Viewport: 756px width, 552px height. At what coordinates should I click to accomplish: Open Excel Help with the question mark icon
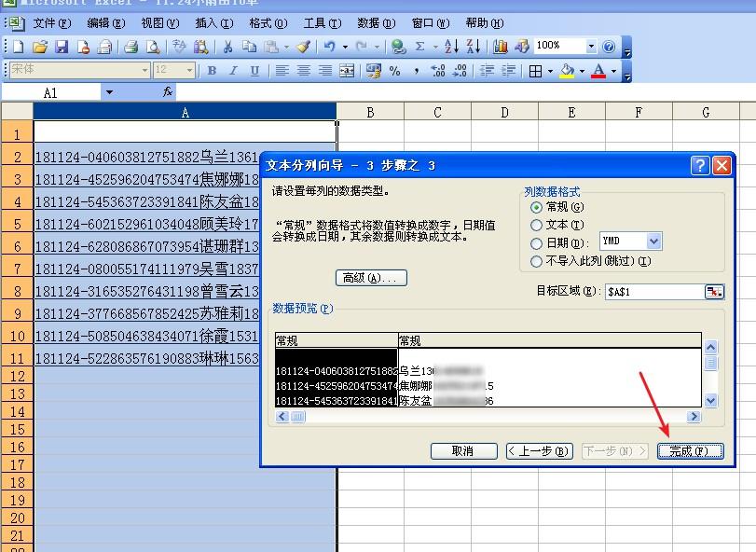(609, 47)
